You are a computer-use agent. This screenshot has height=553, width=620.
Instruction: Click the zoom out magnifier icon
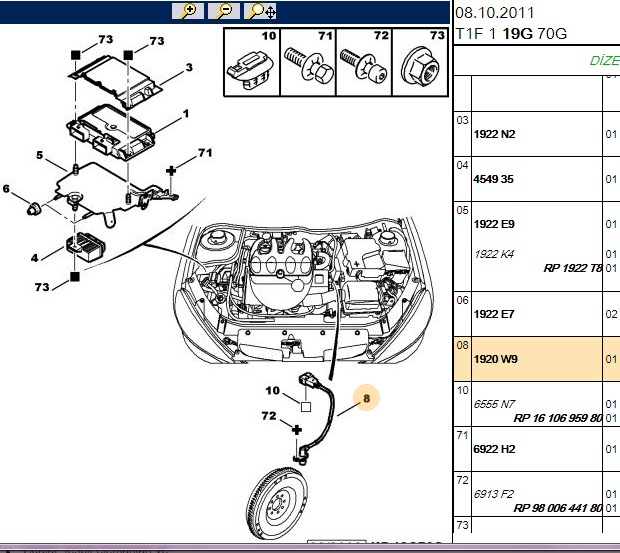(x=224, y=11)
